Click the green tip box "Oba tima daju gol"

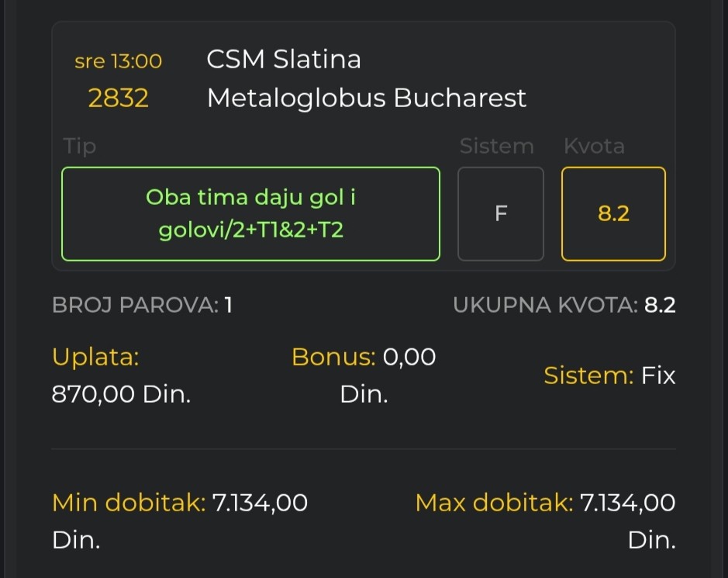tap(250, 214)
